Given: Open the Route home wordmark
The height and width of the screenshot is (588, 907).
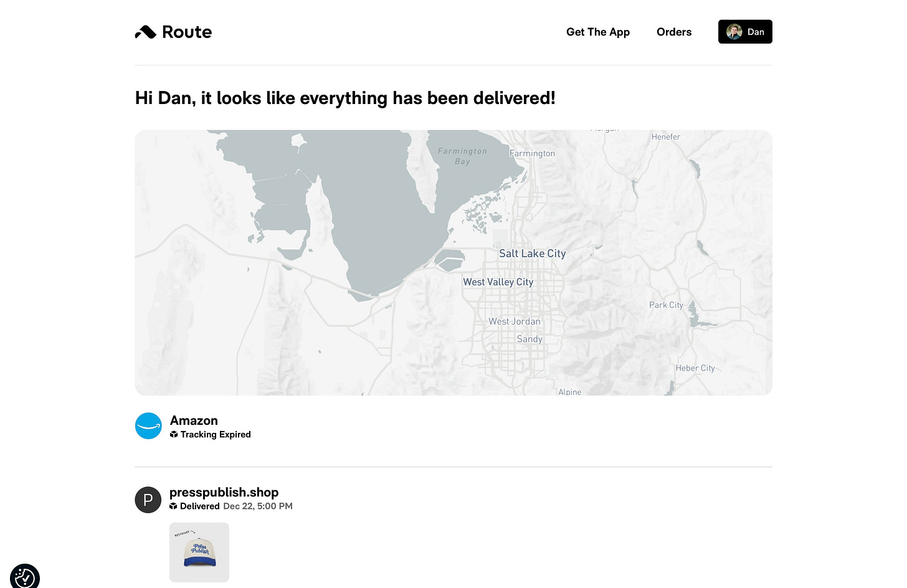Looking at the screenshot, I should point(187,32).
